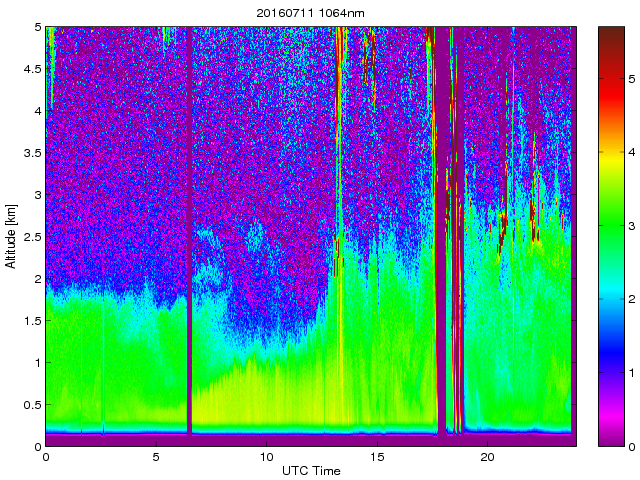This screenshot has width=640, height=480.
Task: Click the '3.5' altitude tick label
Action: (x=33, y=153)
